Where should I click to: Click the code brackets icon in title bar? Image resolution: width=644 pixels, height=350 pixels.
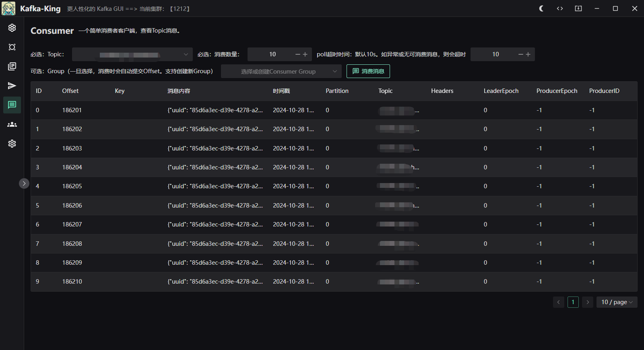pyautogui.click(x=560, y=8)
